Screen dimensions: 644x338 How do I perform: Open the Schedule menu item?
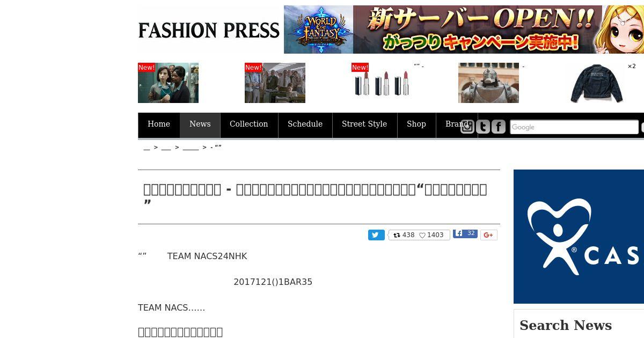305,124
